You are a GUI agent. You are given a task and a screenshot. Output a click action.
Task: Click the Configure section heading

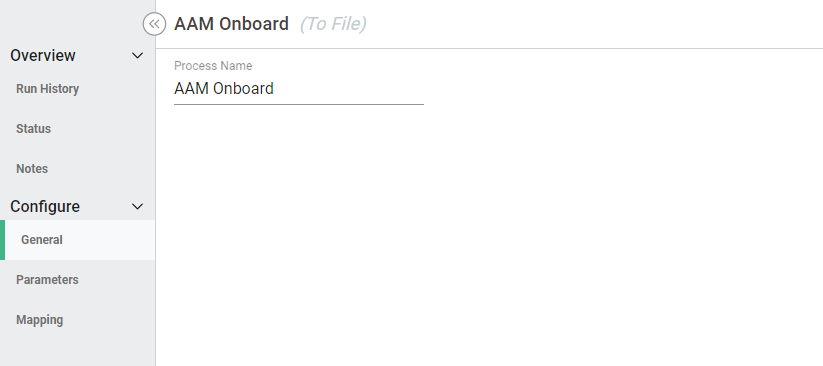[45, 206]
